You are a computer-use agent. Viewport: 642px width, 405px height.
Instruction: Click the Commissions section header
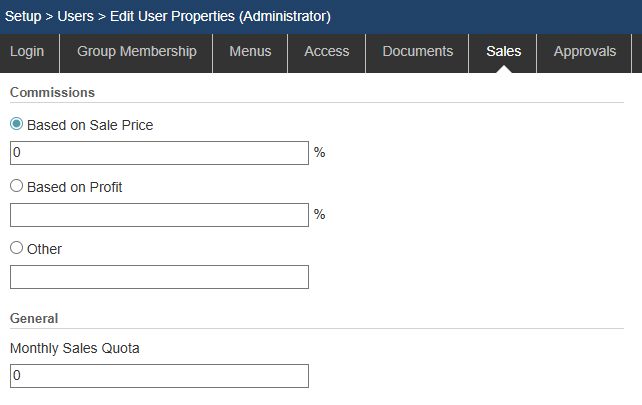[52, 92]
